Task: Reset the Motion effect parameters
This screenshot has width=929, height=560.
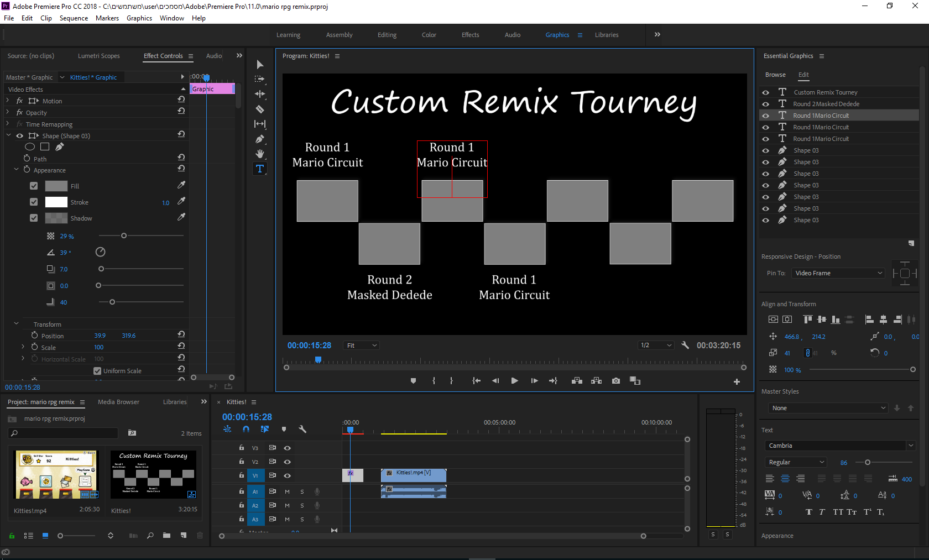Action: [181, 100]
